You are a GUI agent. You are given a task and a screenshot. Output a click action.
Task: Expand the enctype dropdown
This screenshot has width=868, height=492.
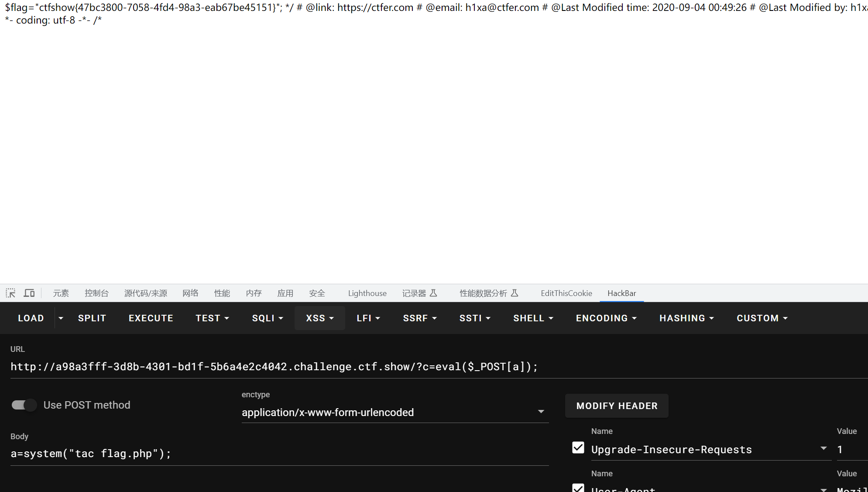(541, 412)
